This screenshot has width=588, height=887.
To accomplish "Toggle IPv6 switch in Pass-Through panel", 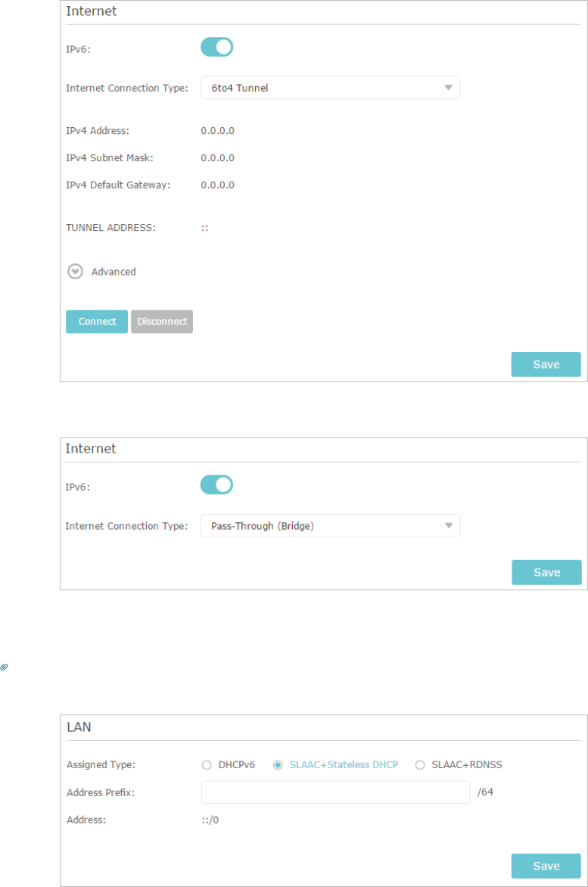I will tap(216, 485).
